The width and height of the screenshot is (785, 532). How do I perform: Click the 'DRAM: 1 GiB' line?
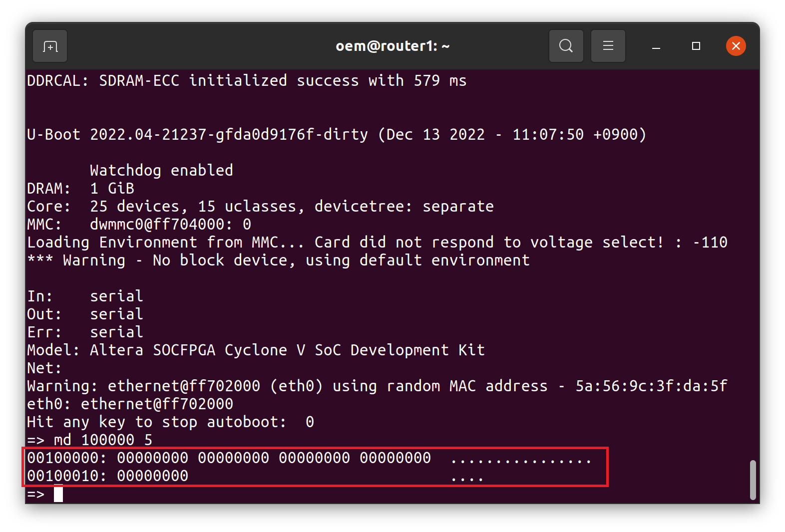[80, 189]
